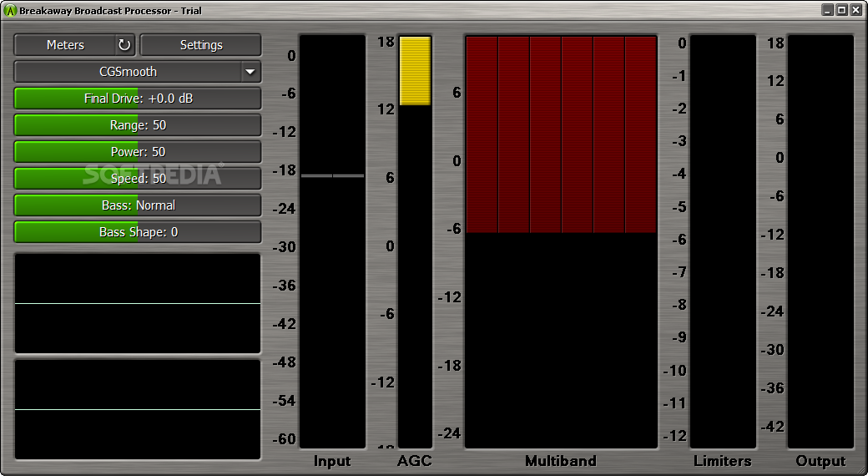Click the upper waveform scope display

coord(137,303)
